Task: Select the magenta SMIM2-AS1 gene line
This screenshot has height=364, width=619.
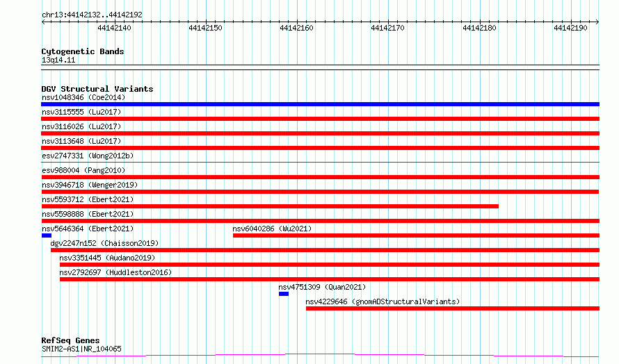Action: [x=320, y=356]
